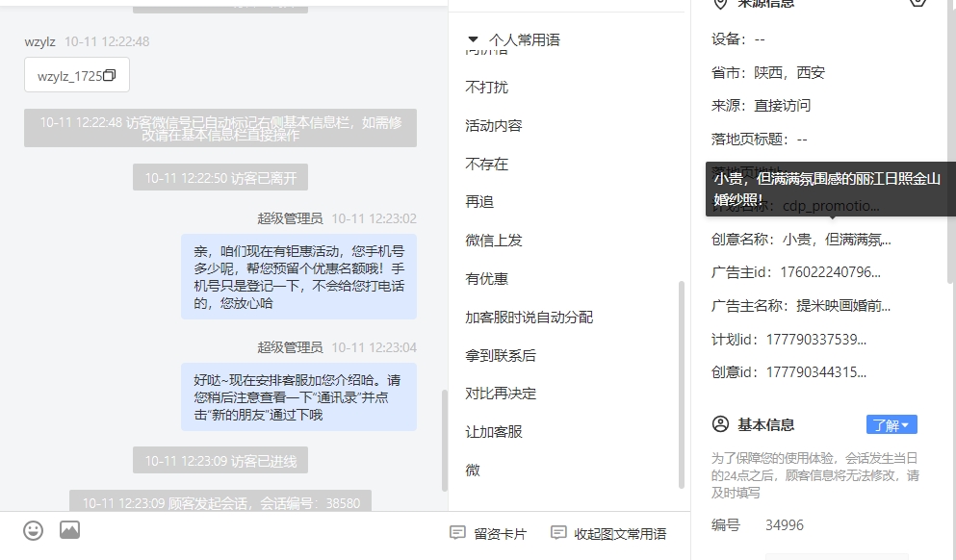Image resolution: width=956 pixels, height=560 pixels.
Task: Click the wzylz sender name
Action: (39, 41)
